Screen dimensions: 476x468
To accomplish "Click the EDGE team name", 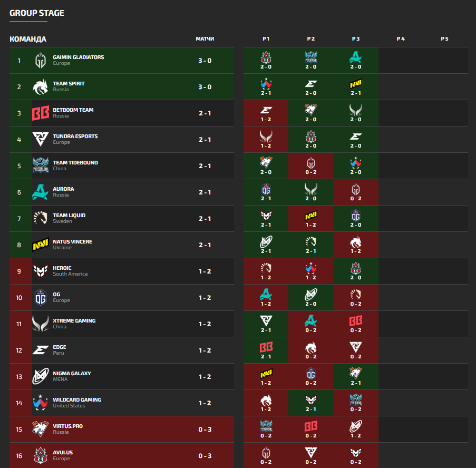I will [60, 347].
